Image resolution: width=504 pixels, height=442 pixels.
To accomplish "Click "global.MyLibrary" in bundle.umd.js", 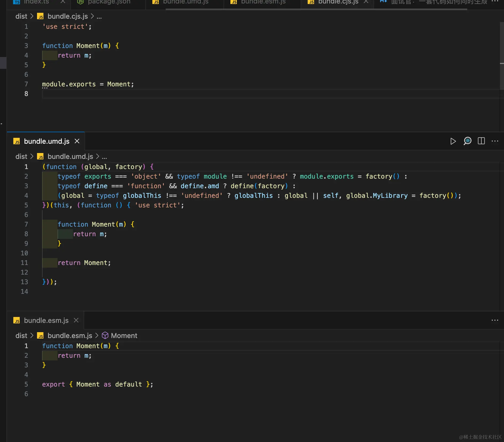I will [x=377, y=196].
